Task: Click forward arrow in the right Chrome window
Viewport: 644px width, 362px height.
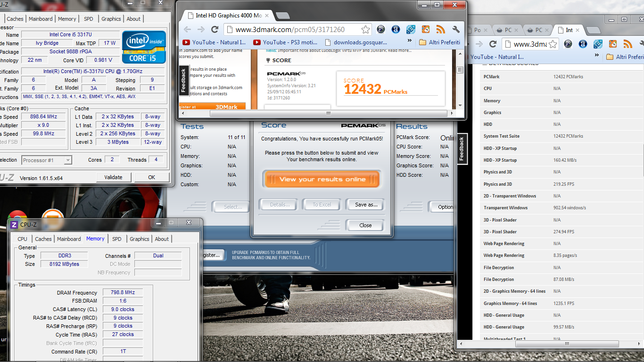Action: click(x=479, y=44)
